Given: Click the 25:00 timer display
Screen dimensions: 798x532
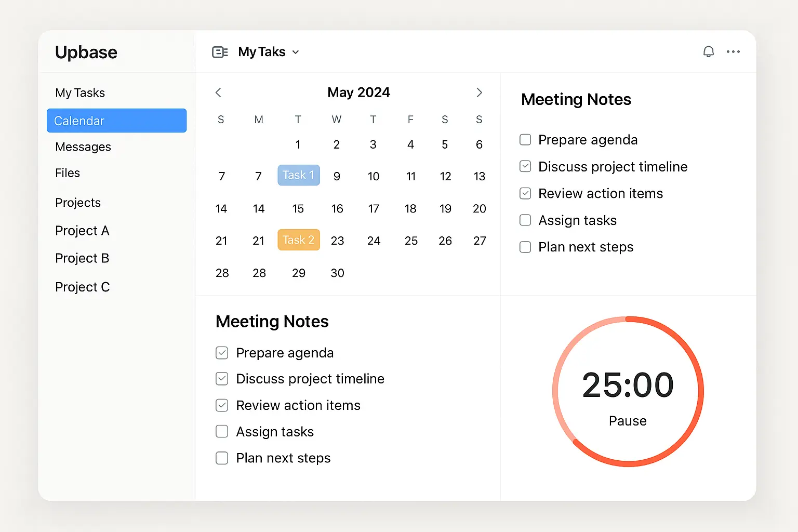Looking at the screenshot, I should click(x=628, y=385).
